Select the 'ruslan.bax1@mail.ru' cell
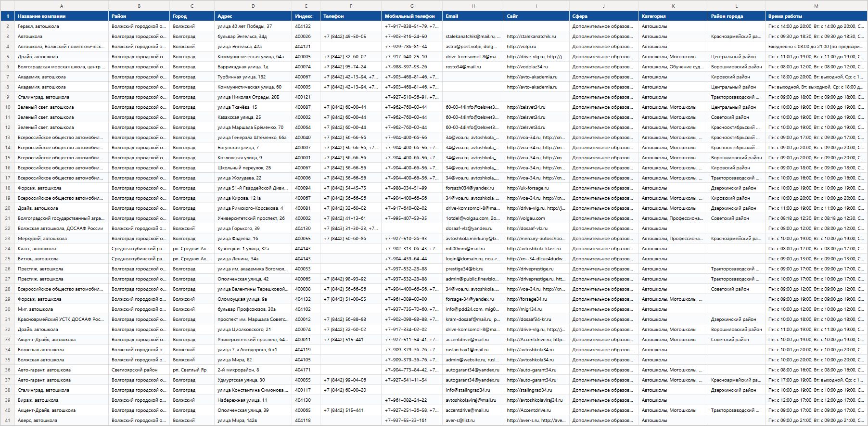The height and width of the screenshot is (434, 868). 473,350
